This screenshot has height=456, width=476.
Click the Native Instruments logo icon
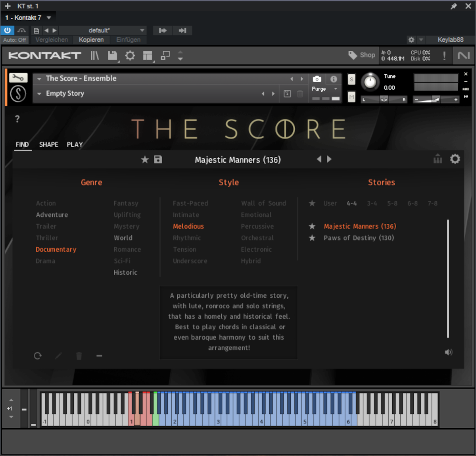[x=463, y=56]
